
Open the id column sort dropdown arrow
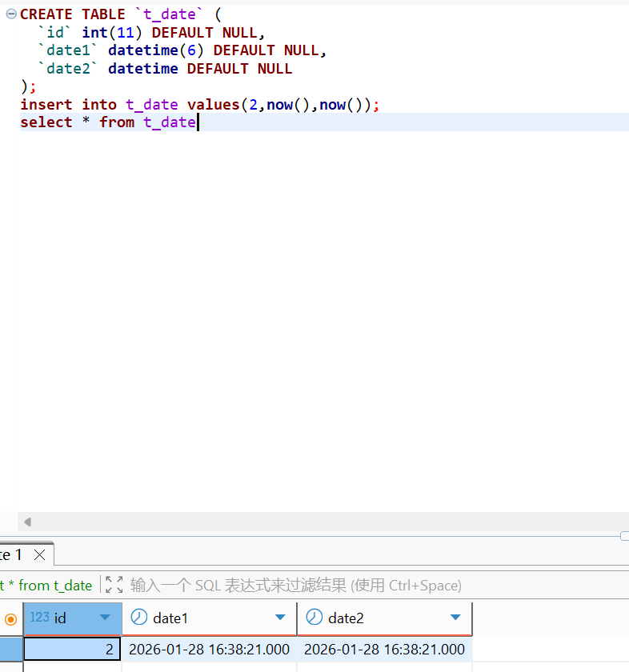click(x=105, y=618)
